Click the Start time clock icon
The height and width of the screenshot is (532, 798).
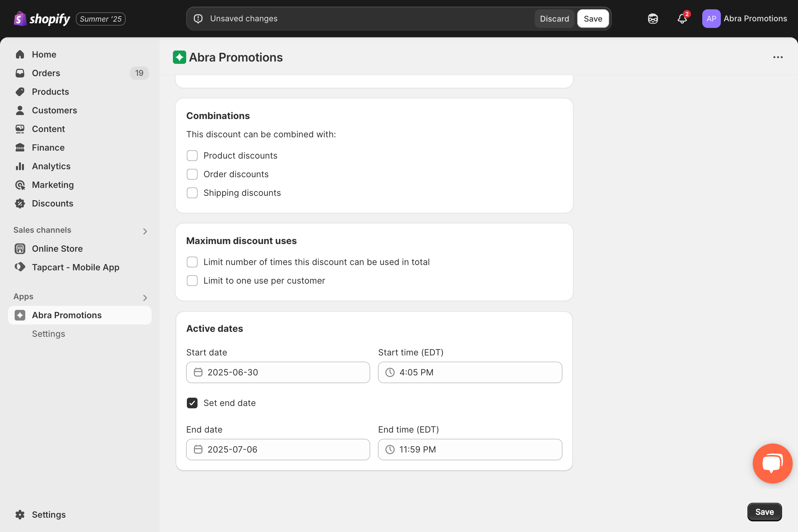[390, 372]
